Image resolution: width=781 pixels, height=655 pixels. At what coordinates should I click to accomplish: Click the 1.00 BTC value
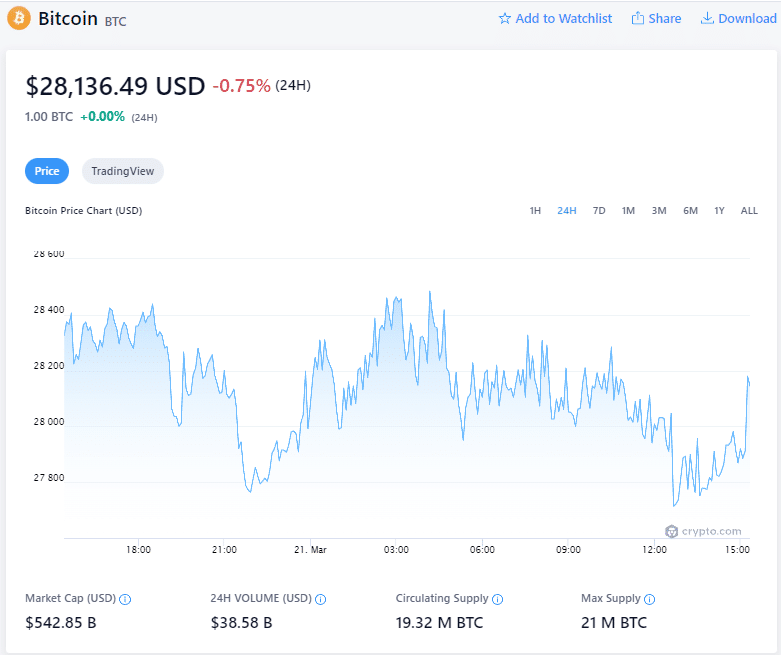pos(49,117)
